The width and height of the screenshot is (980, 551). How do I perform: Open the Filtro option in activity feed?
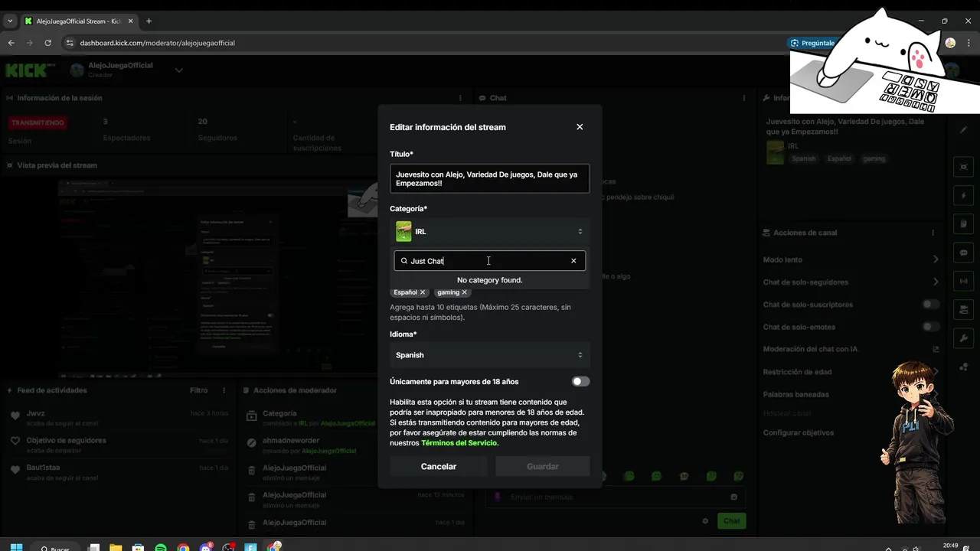[x=198, y=390]
